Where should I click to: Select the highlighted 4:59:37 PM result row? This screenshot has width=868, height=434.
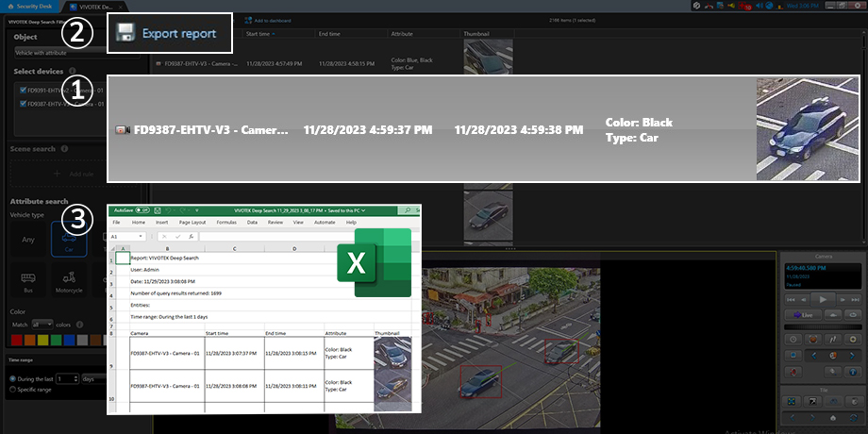point(483,128)
